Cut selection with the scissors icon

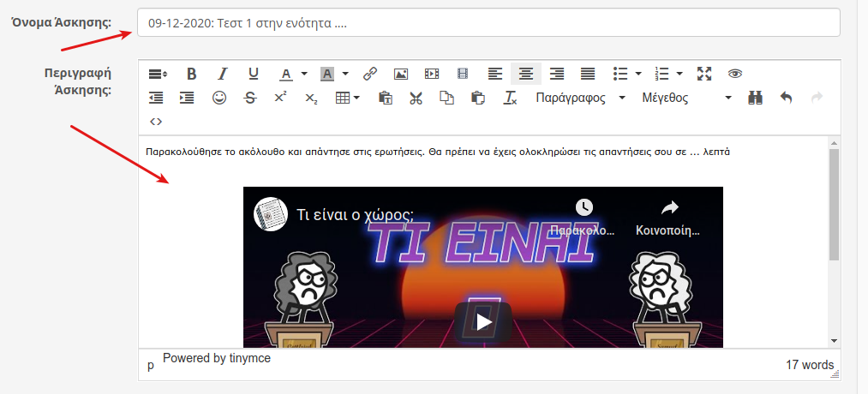[416, 98]
